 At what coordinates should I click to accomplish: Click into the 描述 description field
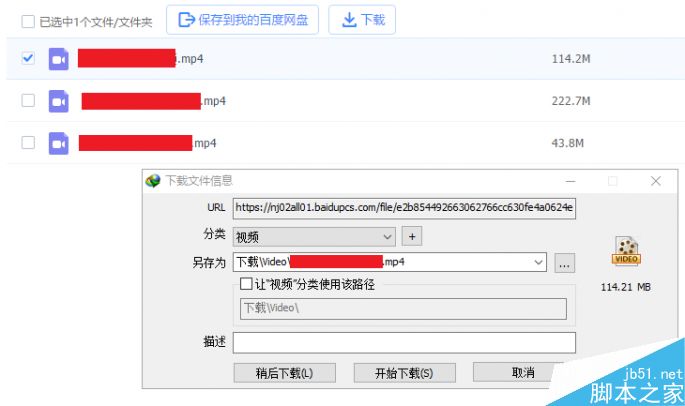pyautogui.click(x=404, y=343)
